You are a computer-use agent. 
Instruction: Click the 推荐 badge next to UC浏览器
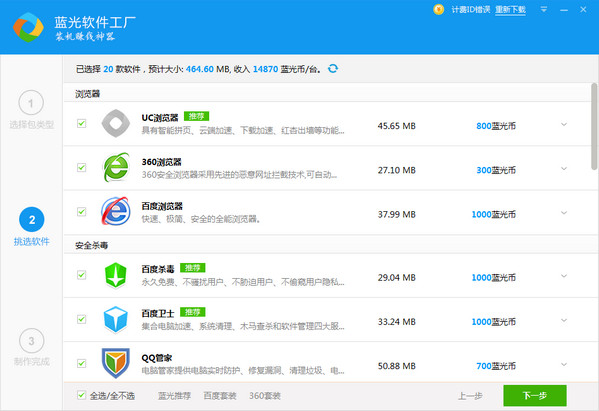click(196, 116)
